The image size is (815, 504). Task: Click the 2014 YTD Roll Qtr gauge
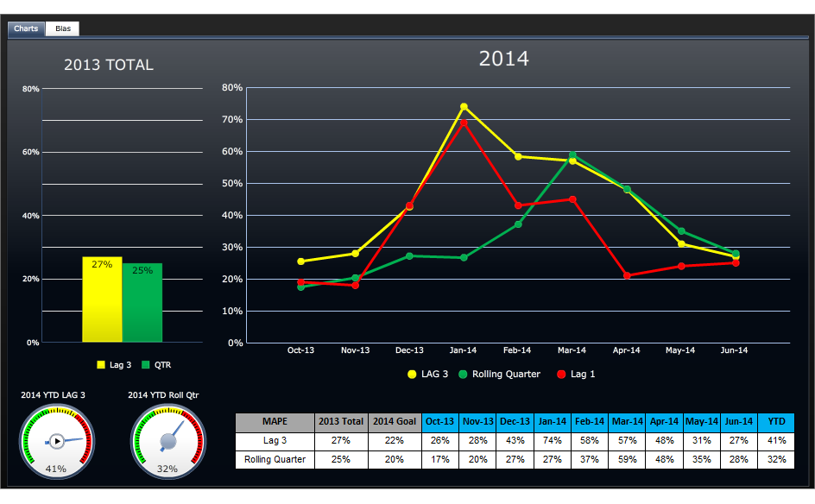(169, 441)
